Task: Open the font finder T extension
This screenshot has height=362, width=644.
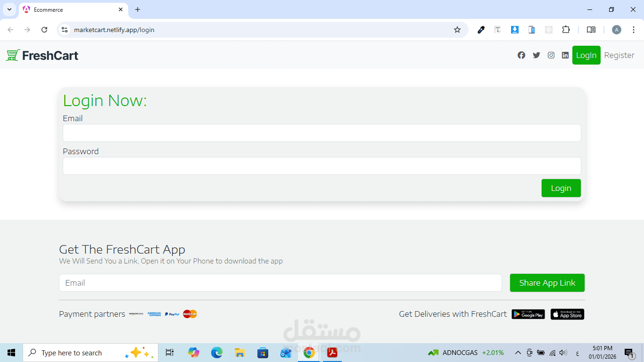Action: coord(497,30)
